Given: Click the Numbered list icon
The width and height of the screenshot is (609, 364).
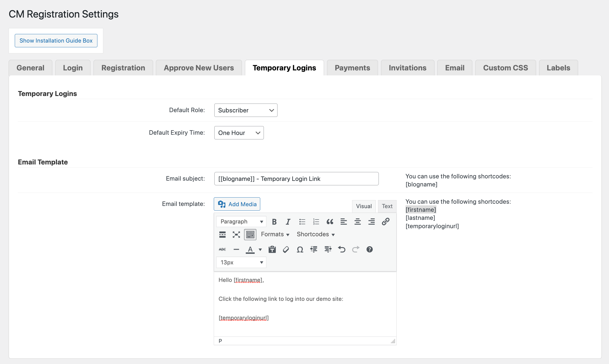Looking at the screenshot, I should (316, 221).
